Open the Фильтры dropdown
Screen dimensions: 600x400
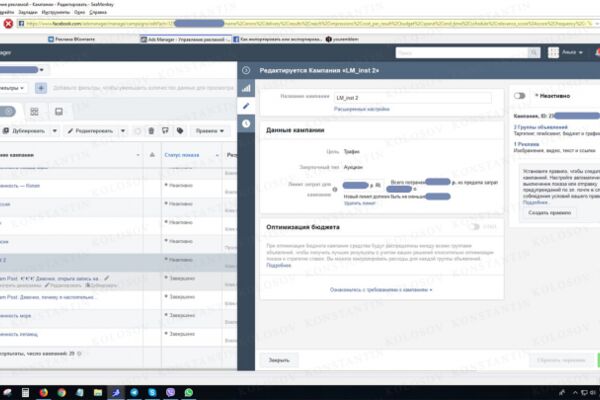click(x=13, y=88)
